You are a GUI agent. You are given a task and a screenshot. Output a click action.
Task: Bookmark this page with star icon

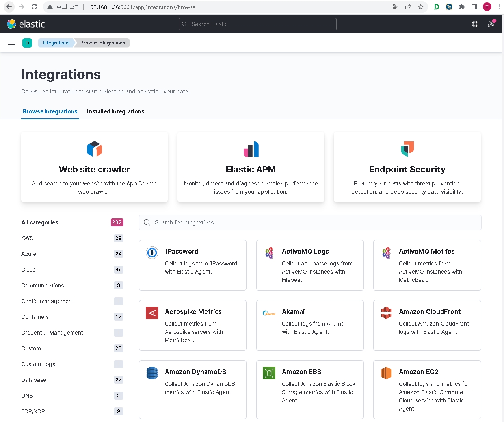click(421, 7)
